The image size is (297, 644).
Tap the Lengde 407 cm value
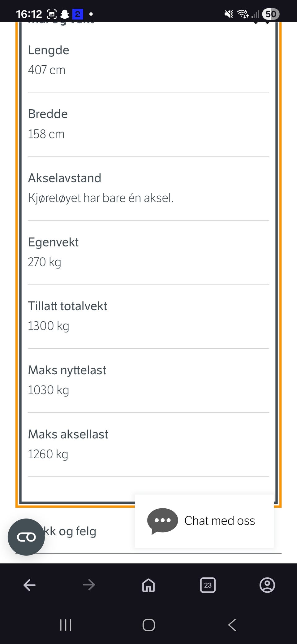47,70
